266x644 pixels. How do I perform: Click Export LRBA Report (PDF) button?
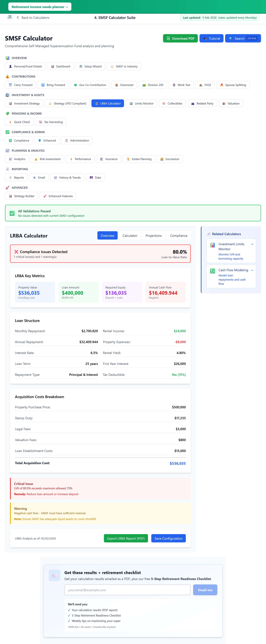pyautogui.click(x=126, y=538)
